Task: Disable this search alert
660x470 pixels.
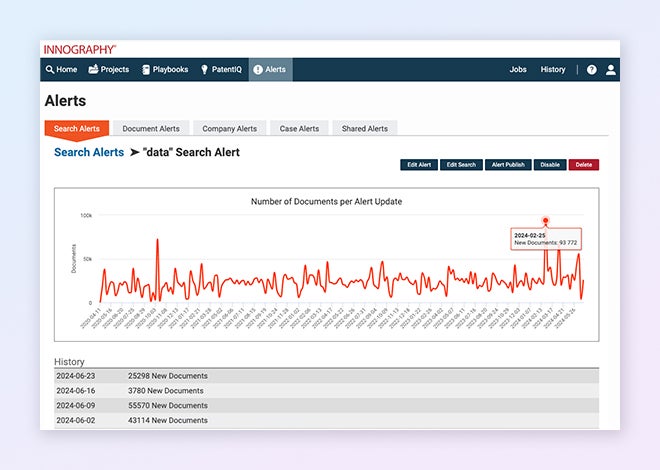Action: (x=549, y=165)
